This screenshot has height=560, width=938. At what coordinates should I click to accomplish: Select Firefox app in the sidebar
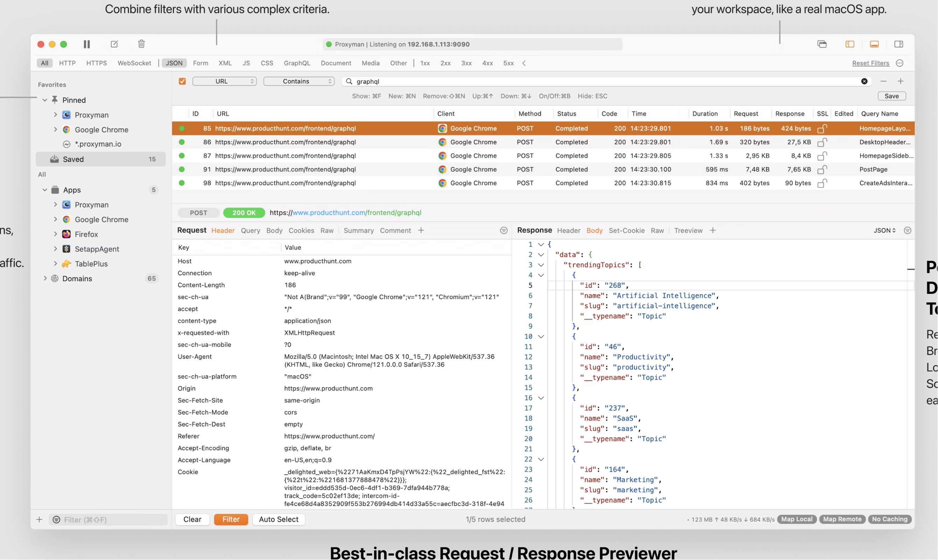point(86,234)
